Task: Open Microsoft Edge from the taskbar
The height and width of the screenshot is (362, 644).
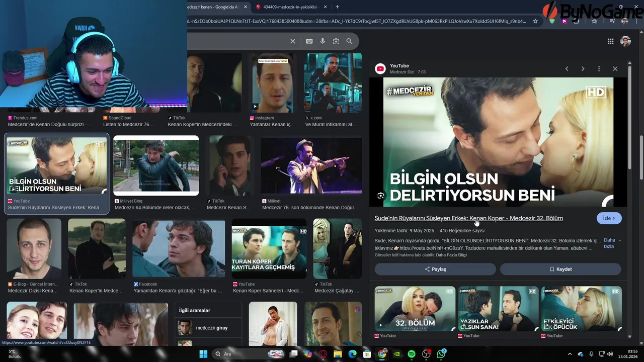Action: tap(353, 354)
